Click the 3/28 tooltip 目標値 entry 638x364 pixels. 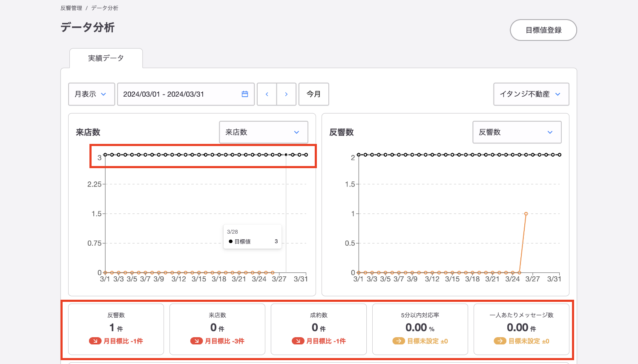[253, 241]
